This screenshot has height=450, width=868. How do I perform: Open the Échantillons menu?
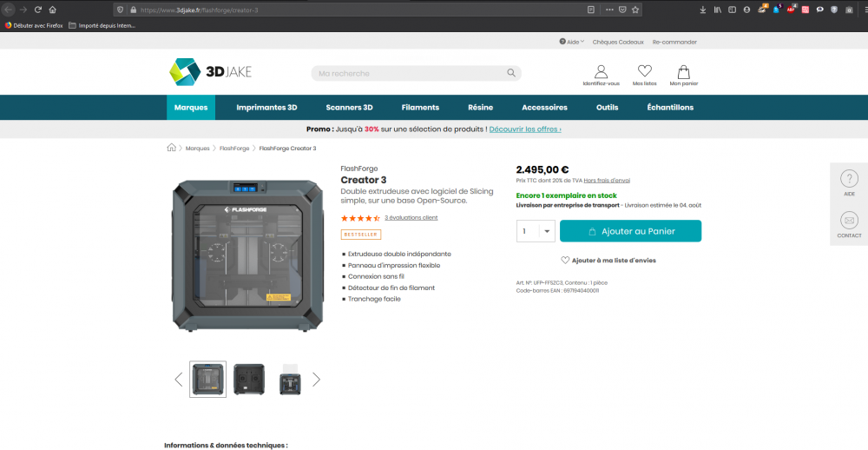click(670, 108)
